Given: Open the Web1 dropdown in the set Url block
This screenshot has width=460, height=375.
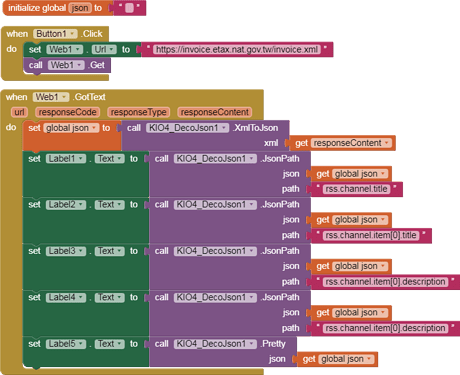Looking at the screenshot, I should [x=65, y=49].
